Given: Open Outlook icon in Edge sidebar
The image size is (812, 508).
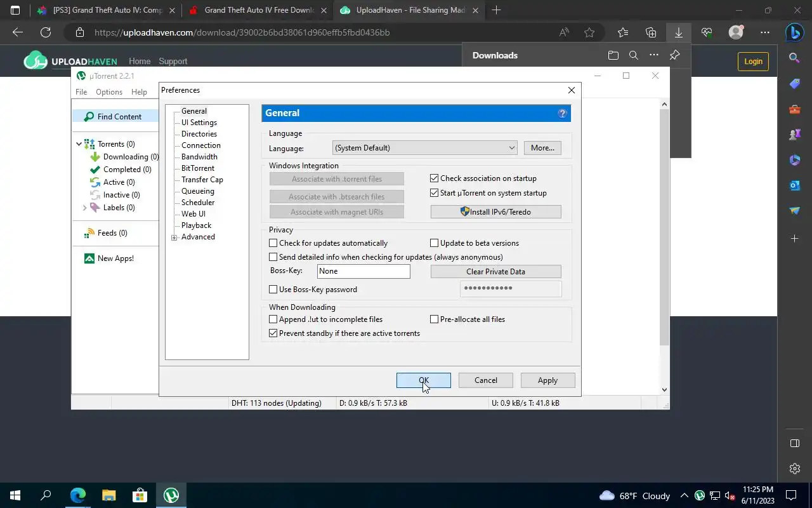Looking at the screenshot, I should [x=795, y=185].
